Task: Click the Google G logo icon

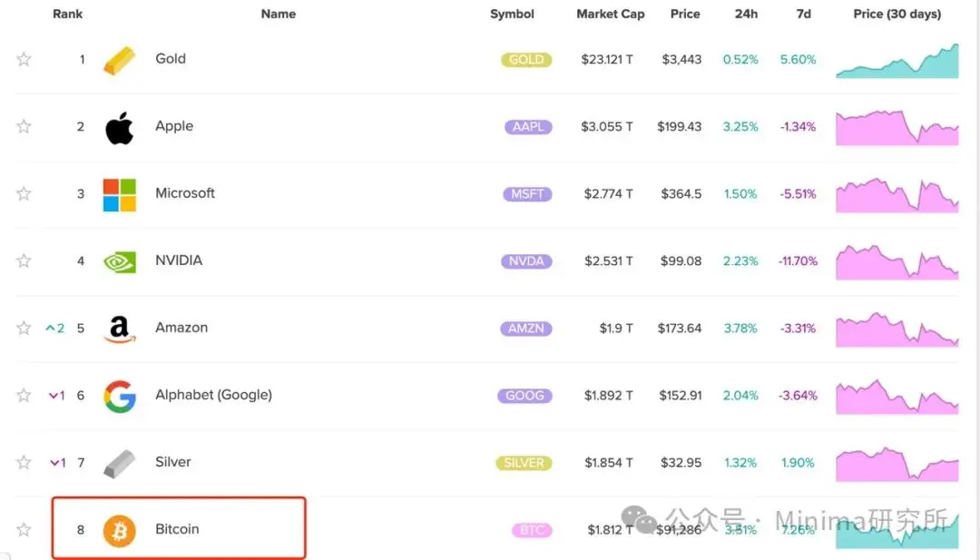Action: point(120,397)
